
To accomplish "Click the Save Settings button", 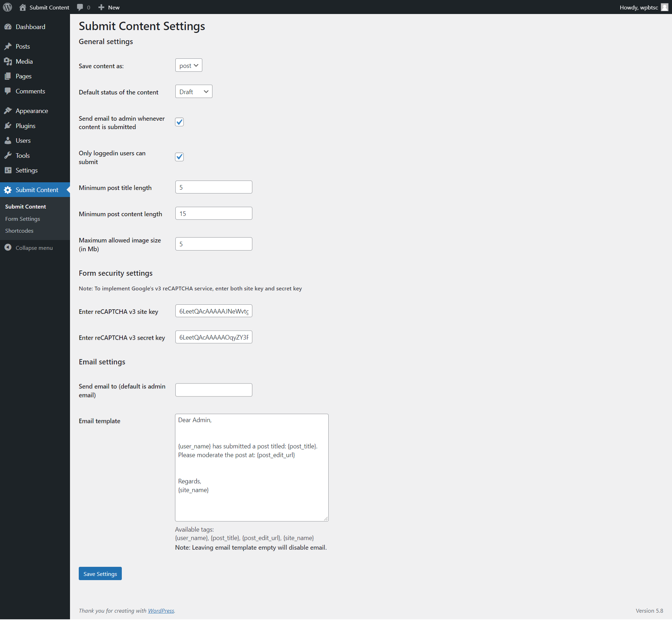I will pos(100,574).
